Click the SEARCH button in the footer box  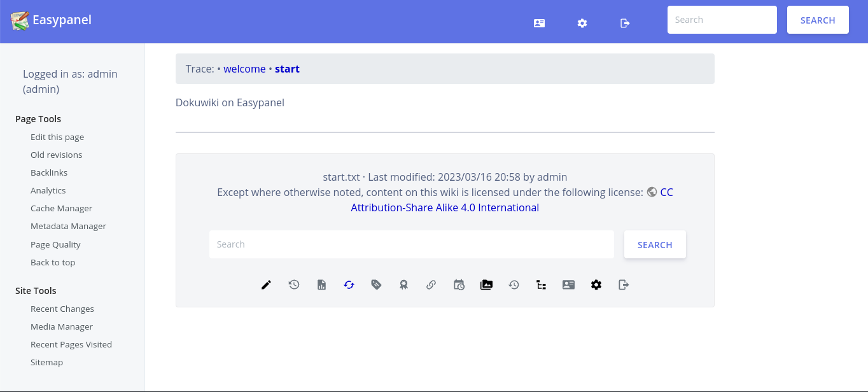click(x=655, y=244)
